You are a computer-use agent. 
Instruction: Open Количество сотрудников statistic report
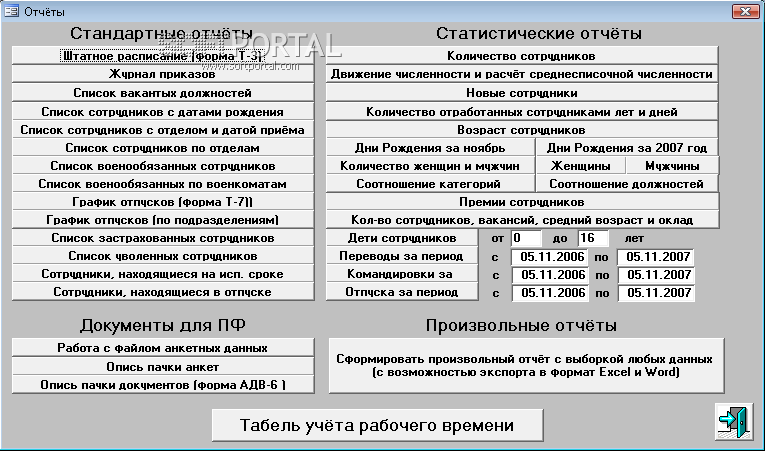pyautogui.click(x=522, y=56)
